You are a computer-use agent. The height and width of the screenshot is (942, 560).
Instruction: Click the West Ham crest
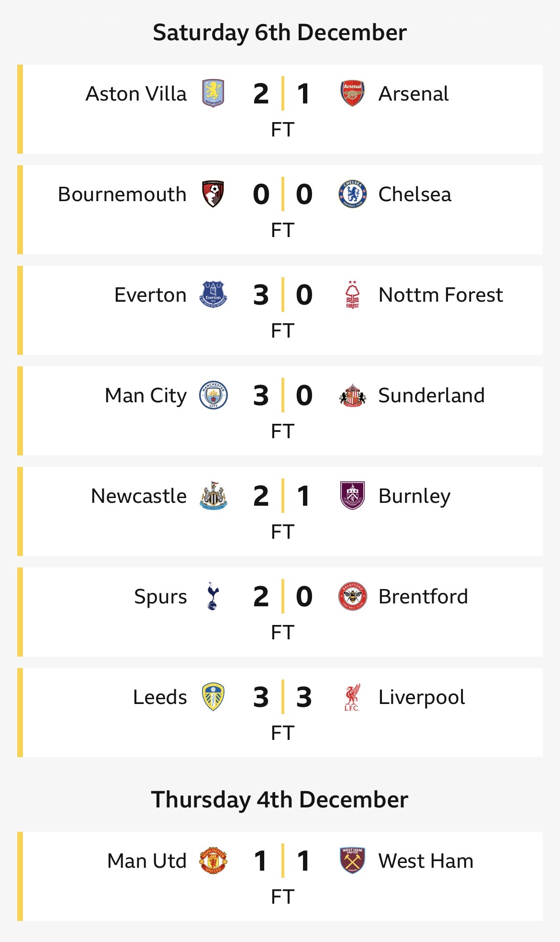coord(352,861)
